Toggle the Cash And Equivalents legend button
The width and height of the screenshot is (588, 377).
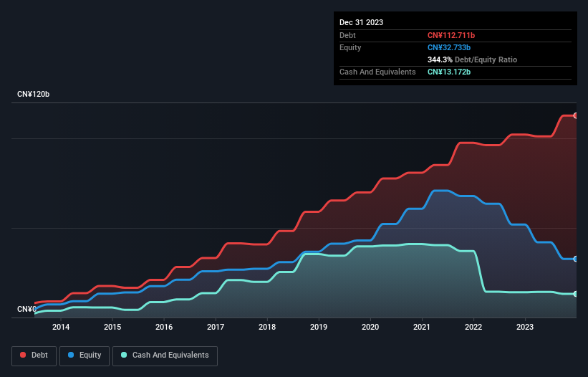coord(165,355)
